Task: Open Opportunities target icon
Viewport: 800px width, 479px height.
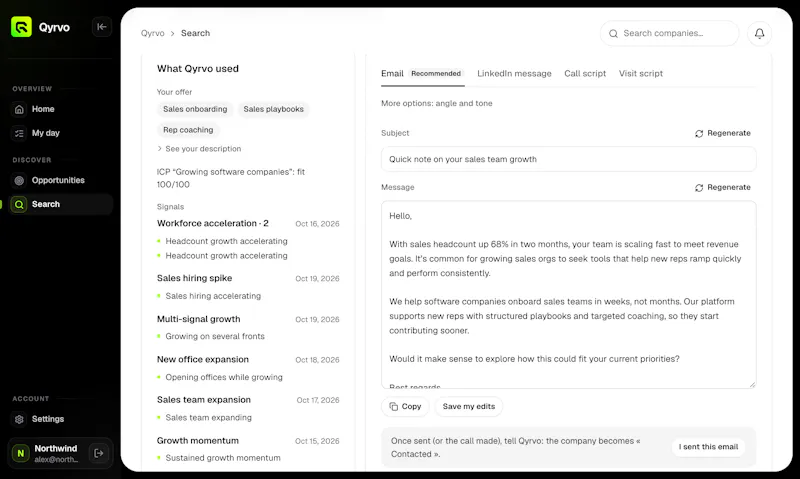Action: coord(19,180)
